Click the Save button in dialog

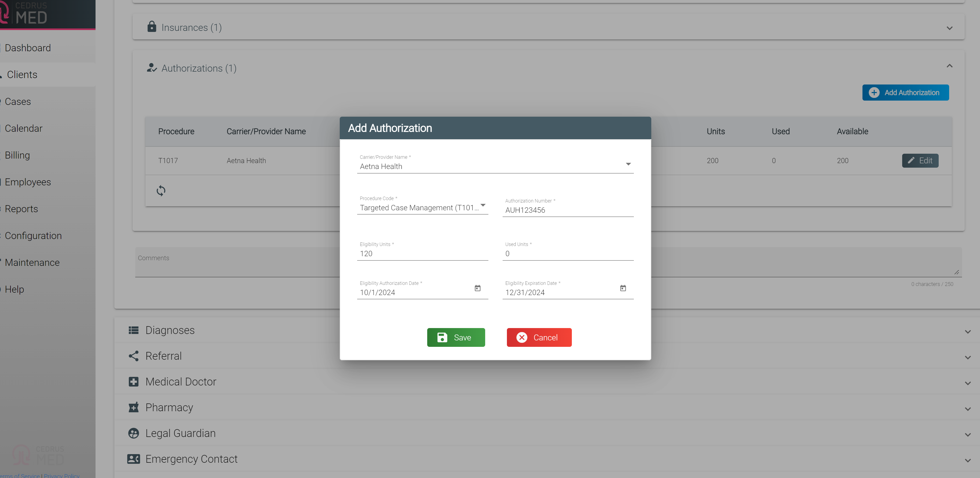tap(456, 337)
